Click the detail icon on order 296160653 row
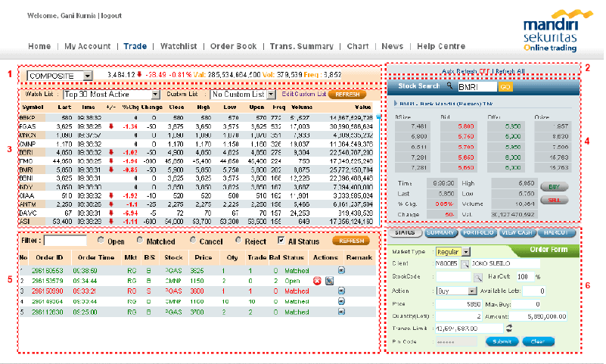This screenshot has height=364, width=606. [341, 270]
